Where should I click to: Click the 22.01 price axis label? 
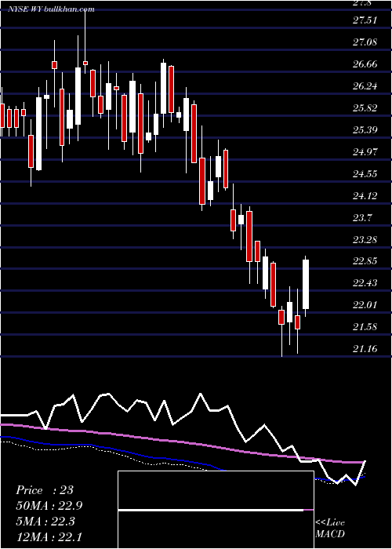(x=365, y=305)
